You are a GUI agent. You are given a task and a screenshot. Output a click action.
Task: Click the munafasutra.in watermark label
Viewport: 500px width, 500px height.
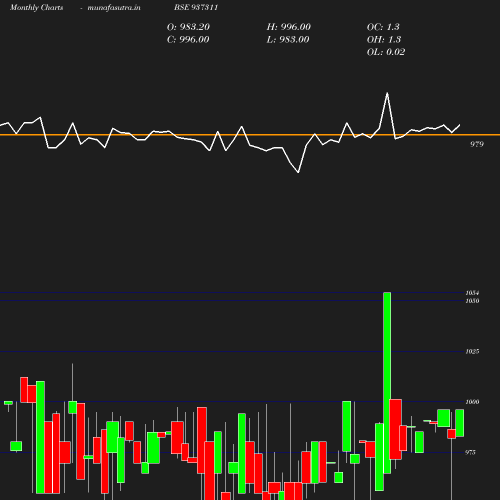(x=114, y=7)
